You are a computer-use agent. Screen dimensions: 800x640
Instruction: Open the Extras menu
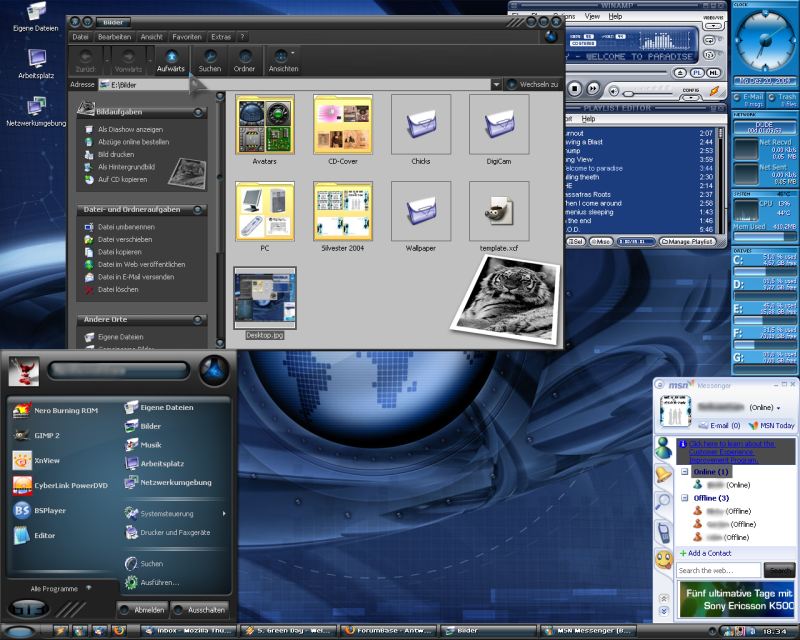[221, 37]
